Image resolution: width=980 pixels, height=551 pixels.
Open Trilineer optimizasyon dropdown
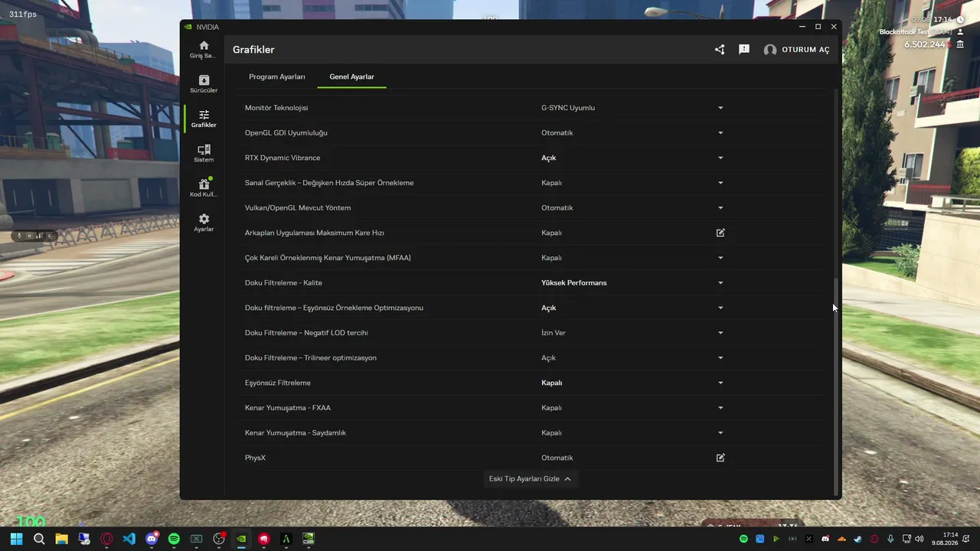(720, 358)
